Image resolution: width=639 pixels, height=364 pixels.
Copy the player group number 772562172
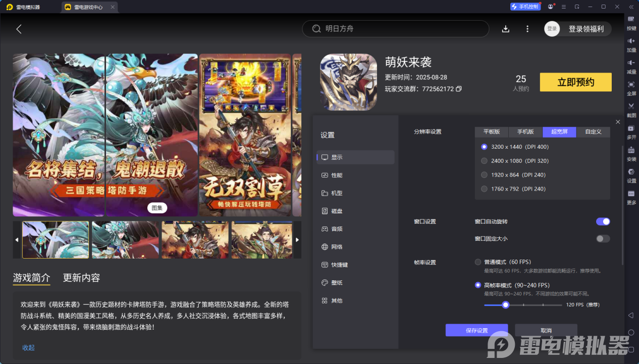coord(459,89)
